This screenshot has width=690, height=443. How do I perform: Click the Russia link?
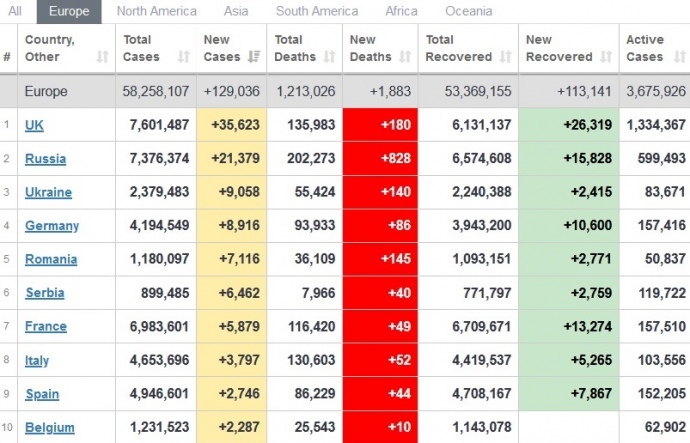pos(45,159)
